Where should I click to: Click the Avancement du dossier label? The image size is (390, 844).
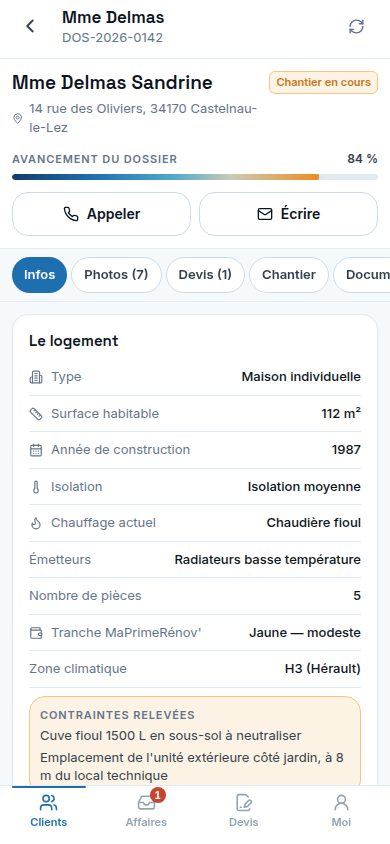pyautogui.click(x=95, y=159)
